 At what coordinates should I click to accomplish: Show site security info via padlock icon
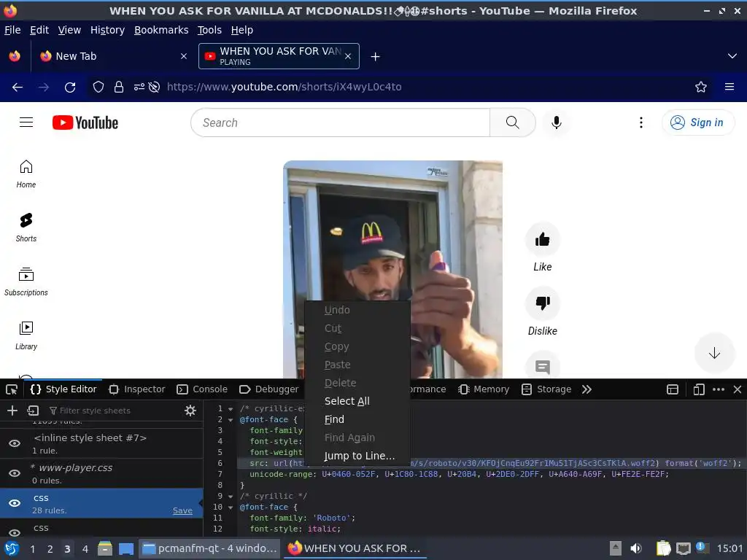click(x=119, y=87)
